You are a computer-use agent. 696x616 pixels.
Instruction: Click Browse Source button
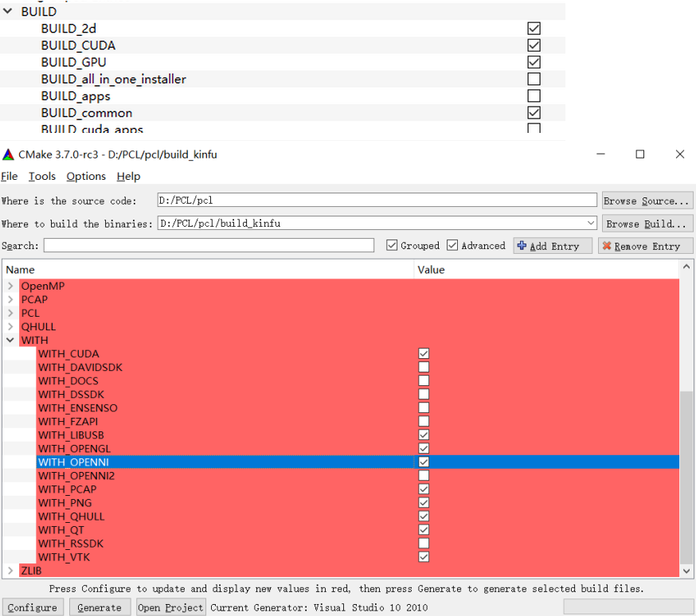(647, 201)
